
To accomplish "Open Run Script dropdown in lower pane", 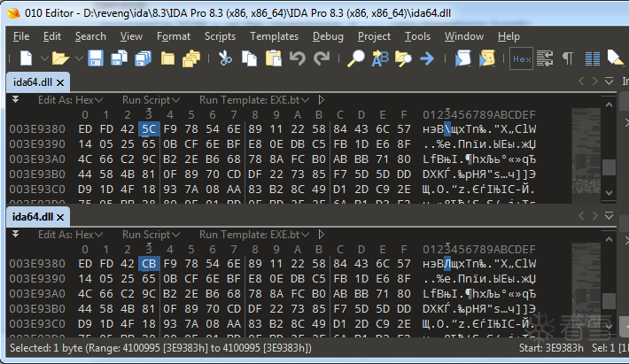I will click(151, 235).
